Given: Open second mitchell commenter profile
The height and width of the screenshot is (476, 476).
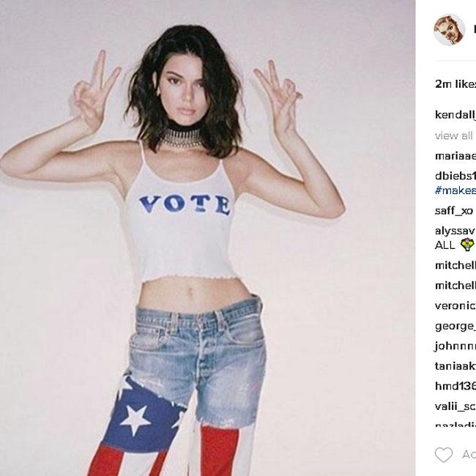Looking at the screenshot, I should pos(455,286).
